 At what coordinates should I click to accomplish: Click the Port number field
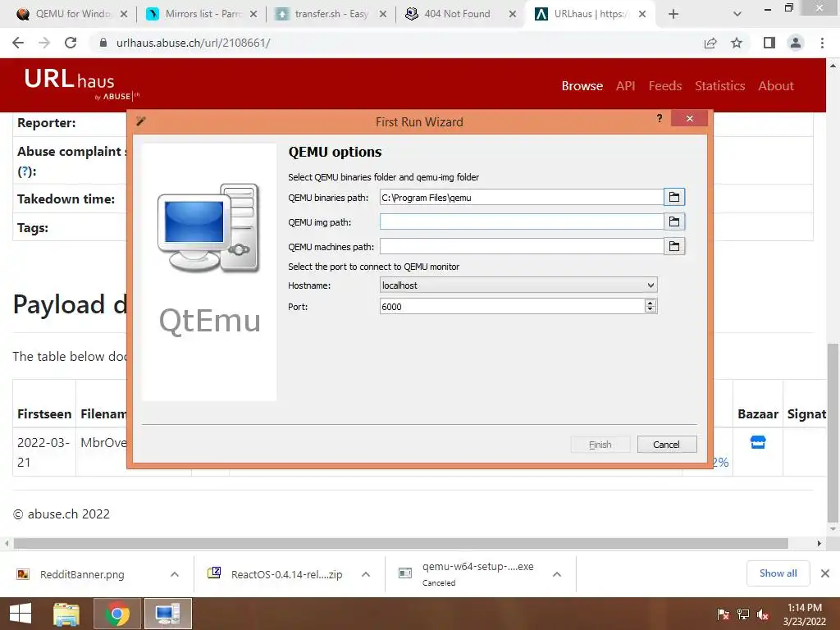512,307
